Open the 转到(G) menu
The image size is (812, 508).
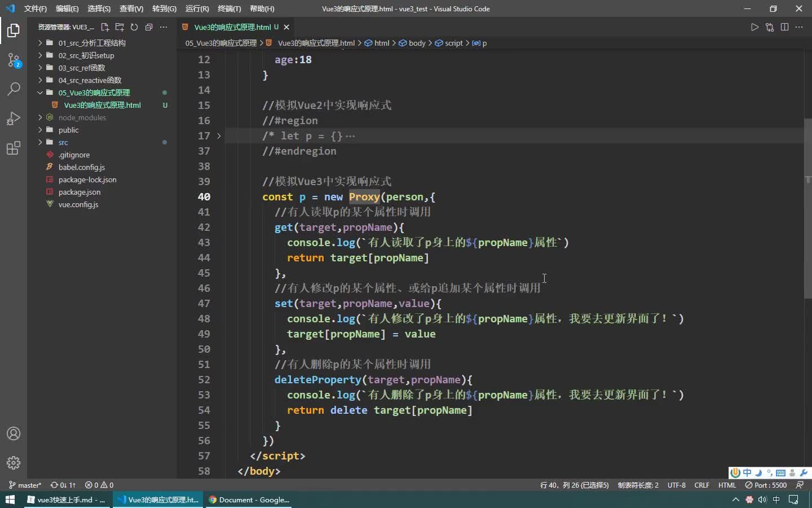(164, 8)
